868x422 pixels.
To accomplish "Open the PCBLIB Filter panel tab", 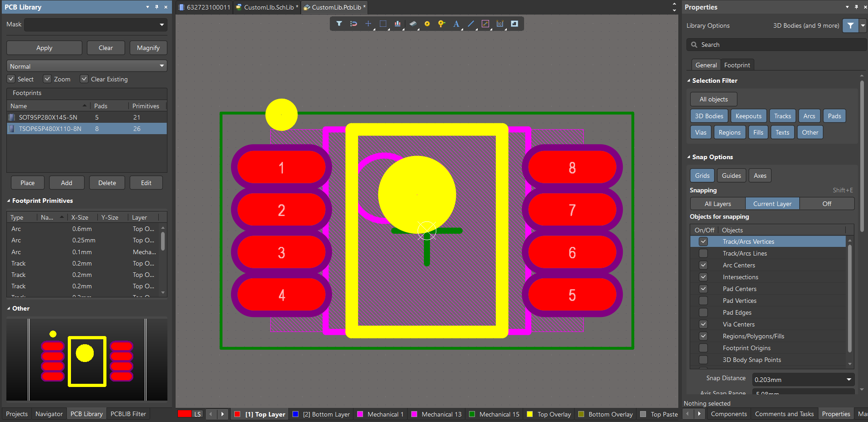I will (x=128, y=414).
